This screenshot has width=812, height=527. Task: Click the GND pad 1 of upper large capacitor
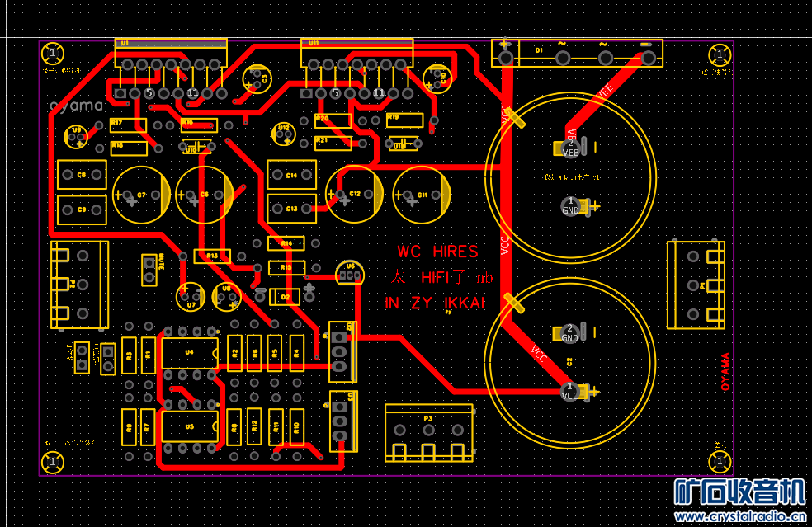pos(570,206)
